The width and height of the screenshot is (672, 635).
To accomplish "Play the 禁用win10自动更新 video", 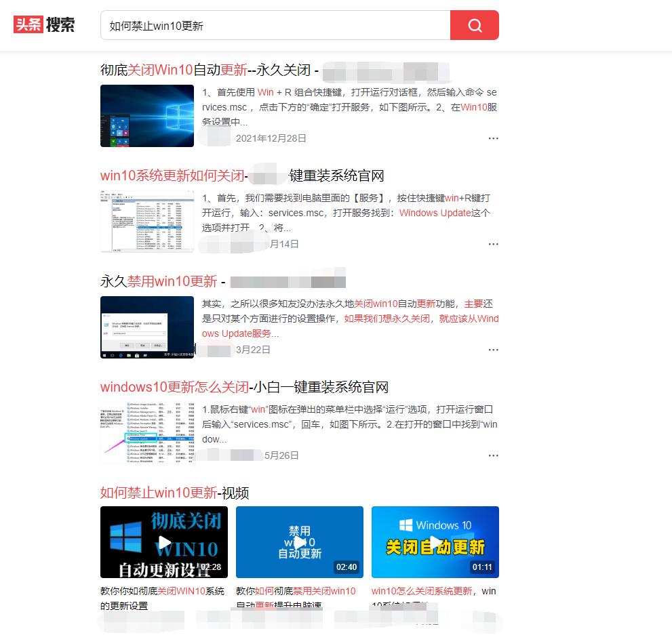I will [299, 541].
